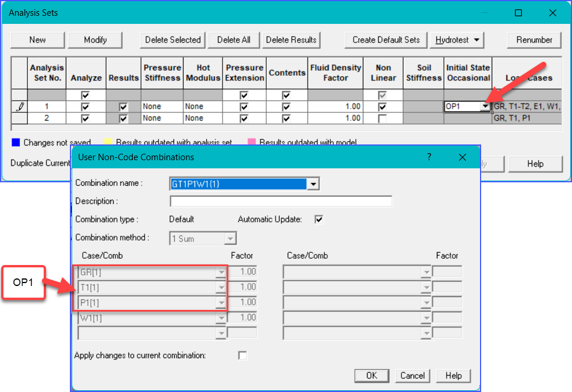Check Non Linear box for analysis set 2
This screenshot has width=572, height=392.
point(383,118)
